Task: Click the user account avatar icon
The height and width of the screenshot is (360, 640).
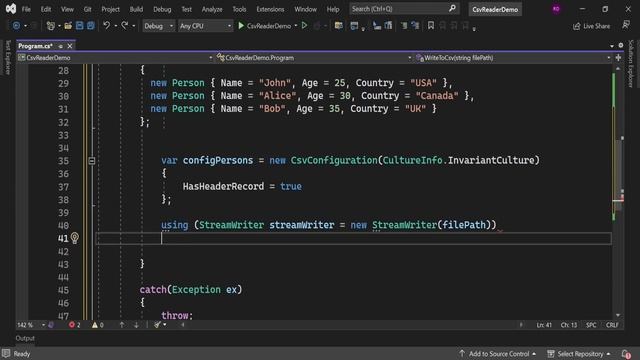Action: (556, 9)
